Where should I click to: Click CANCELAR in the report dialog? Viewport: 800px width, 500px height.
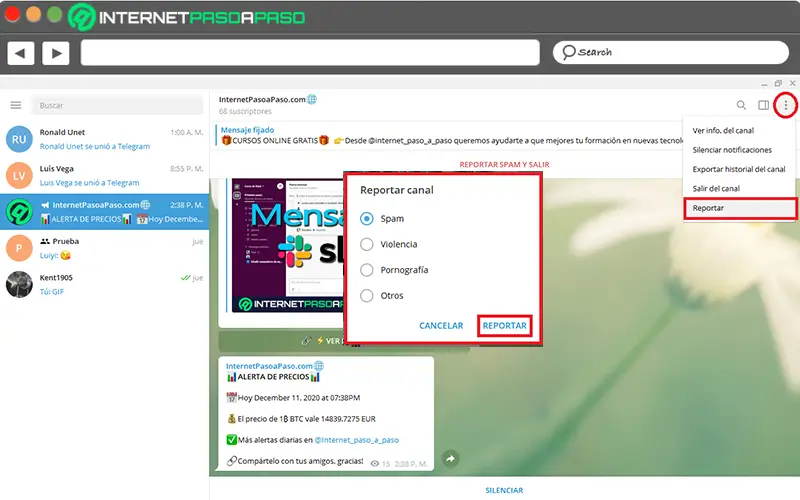[x=441, y=326]
